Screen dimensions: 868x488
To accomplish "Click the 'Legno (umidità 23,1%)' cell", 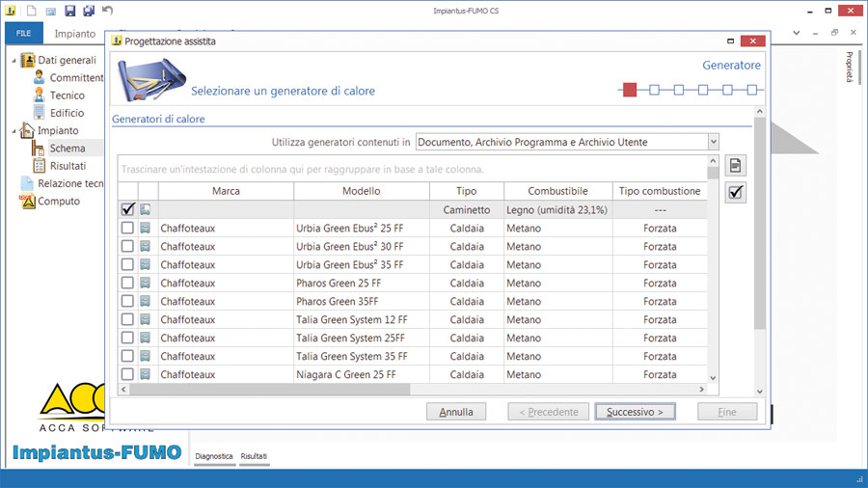I will tap(558, 209).
